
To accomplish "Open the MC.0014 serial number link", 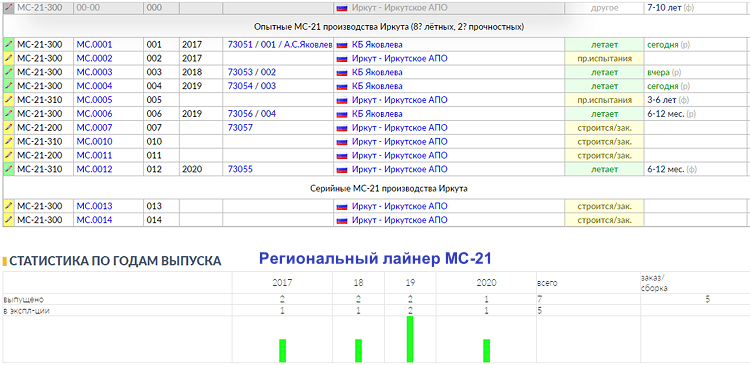I will (94, 220).
